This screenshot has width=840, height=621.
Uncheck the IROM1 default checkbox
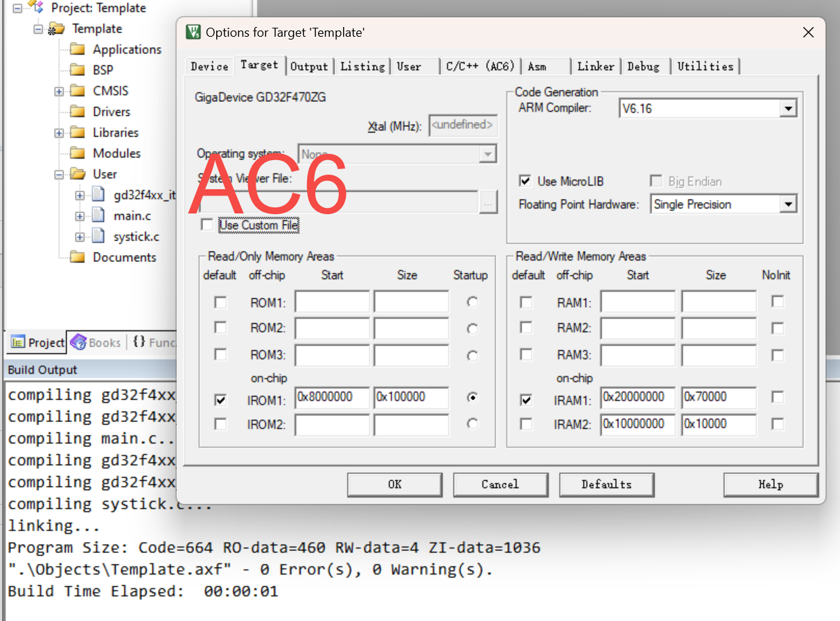pyautogui.click(x=220, y=400)
